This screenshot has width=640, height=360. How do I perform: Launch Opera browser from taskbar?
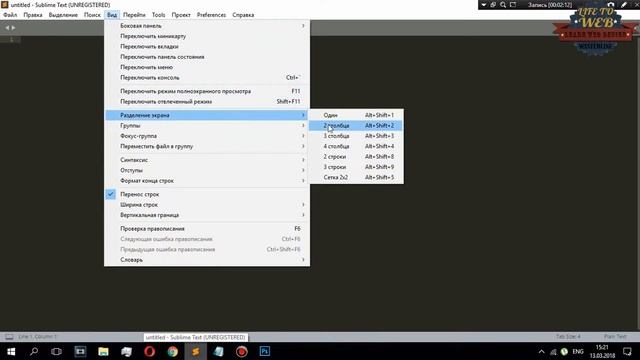(149, 351)
